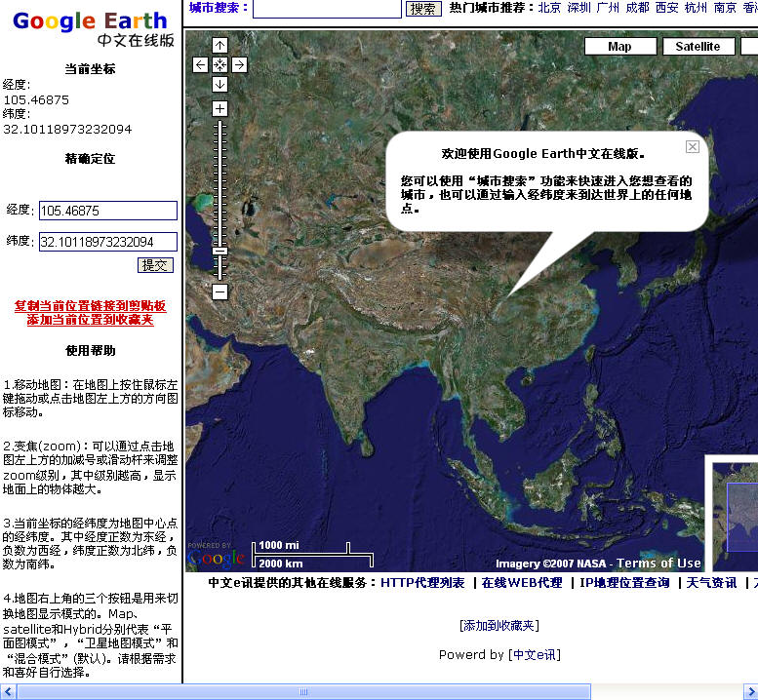The image size is (758, 700).
Task: Click the 1000 mi scale label
Action: coord(279,545)
